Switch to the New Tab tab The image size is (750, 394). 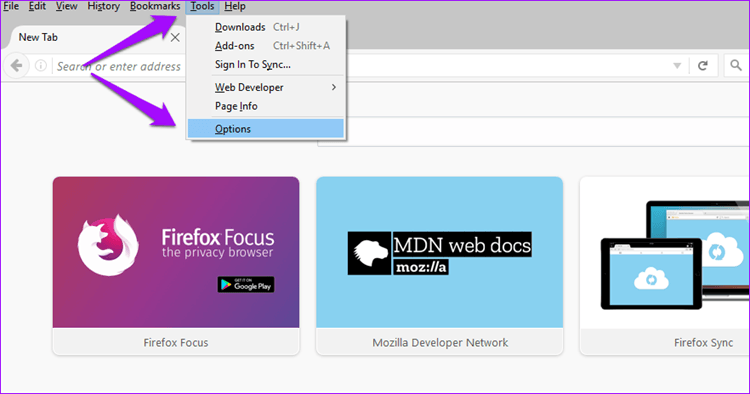click(91, 37)
